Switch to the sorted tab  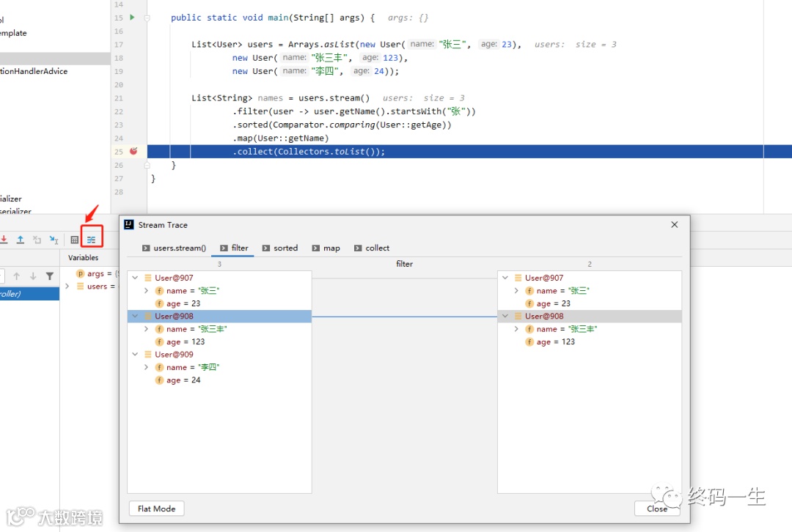[280, 248]
